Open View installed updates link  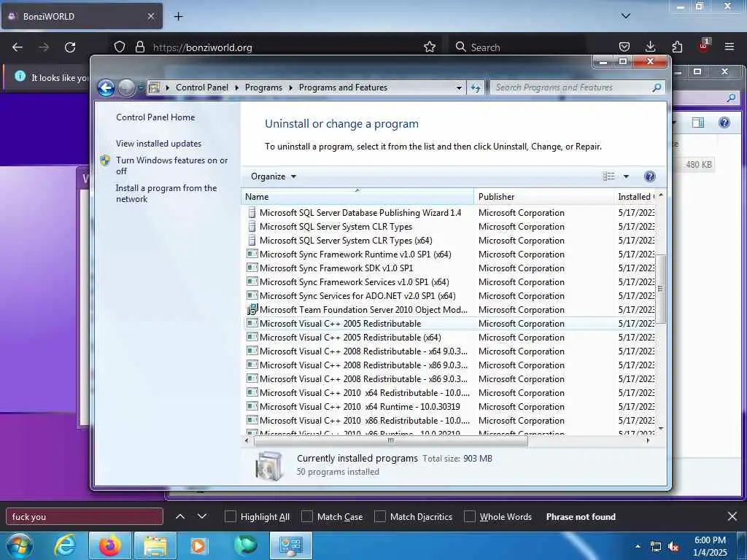coord(158,144)
